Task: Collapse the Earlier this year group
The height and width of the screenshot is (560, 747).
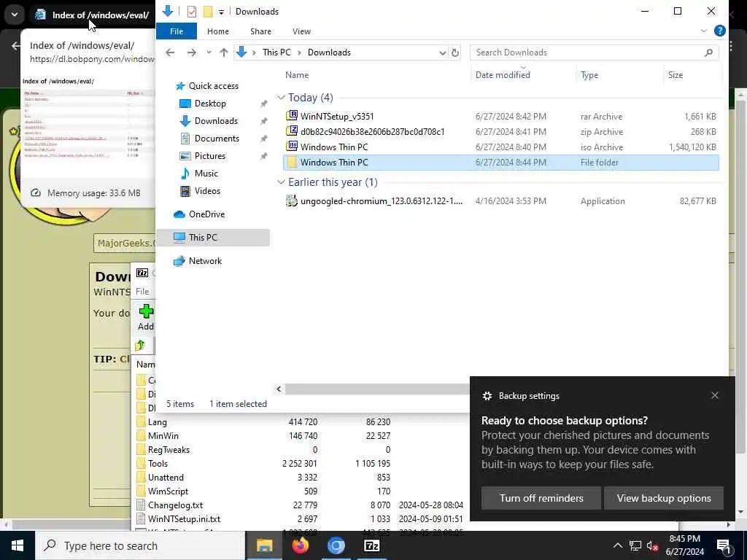Action: 281,182
